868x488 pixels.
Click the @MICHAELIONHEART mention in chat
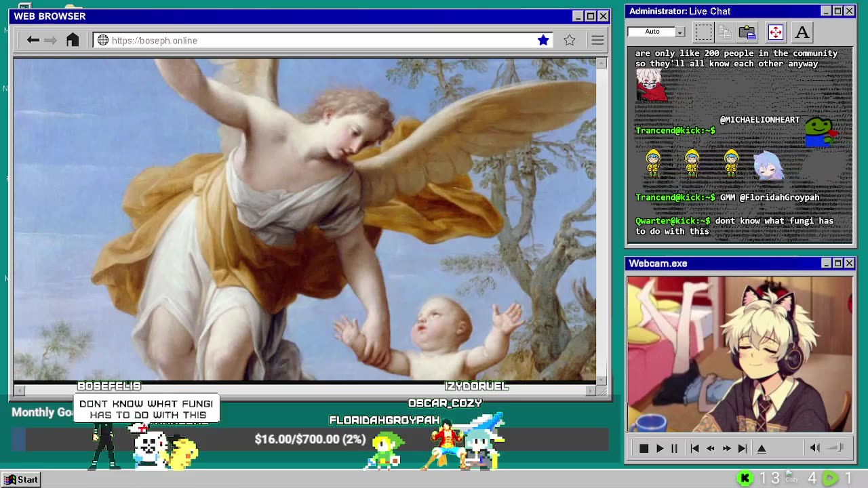pos(759,120)
